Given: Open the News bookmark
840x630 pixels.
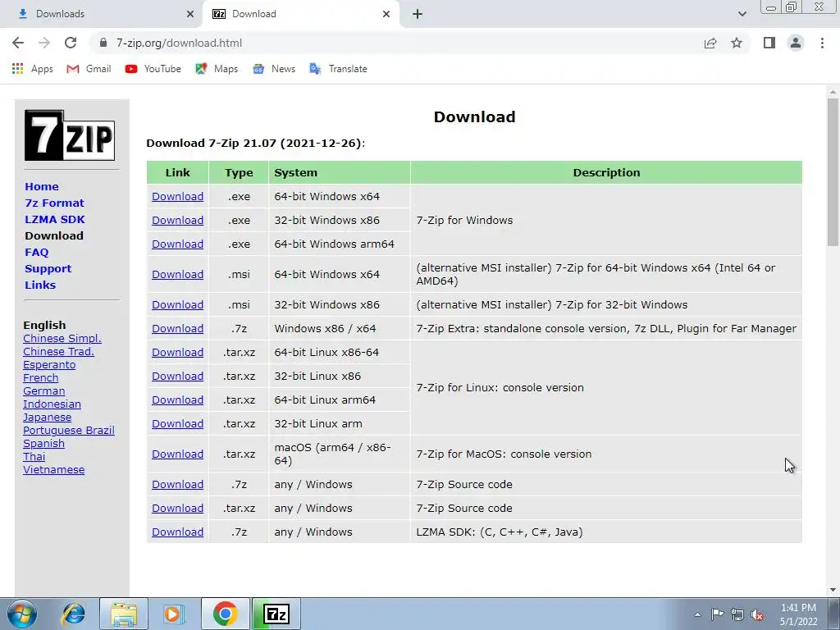Looking at the screenshot, I should tap(274, 69).
